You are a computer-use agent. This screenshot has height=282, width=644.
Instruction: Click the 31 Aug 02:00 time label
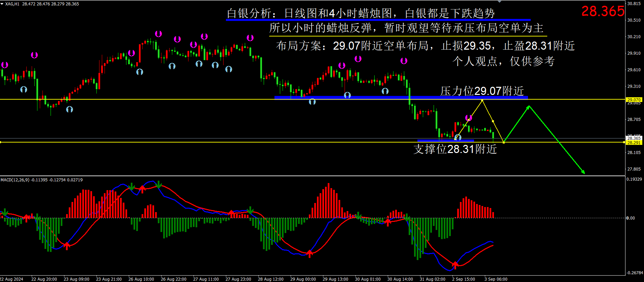coord(433,279)
